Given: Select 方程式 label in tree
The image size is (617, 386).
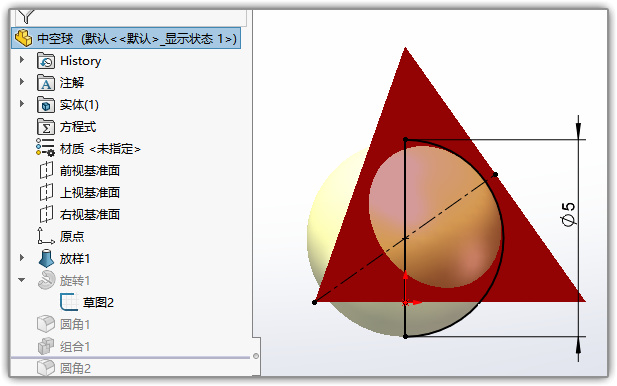Looking at the screenshot, I should point(78,127).
